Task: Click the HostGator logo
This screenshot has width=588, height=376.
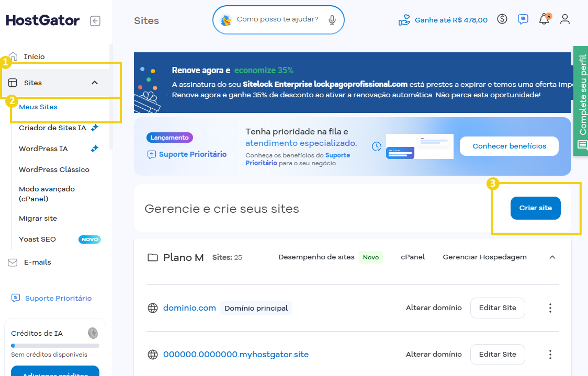Action: pos(43,20)
